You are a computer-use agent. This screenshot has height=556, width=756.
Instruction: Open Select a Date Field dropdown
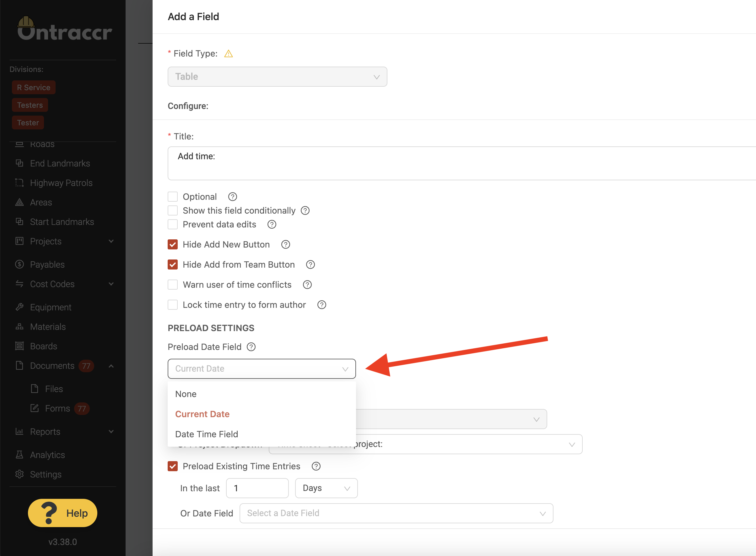pyautogui.click(x=396, y=513)
